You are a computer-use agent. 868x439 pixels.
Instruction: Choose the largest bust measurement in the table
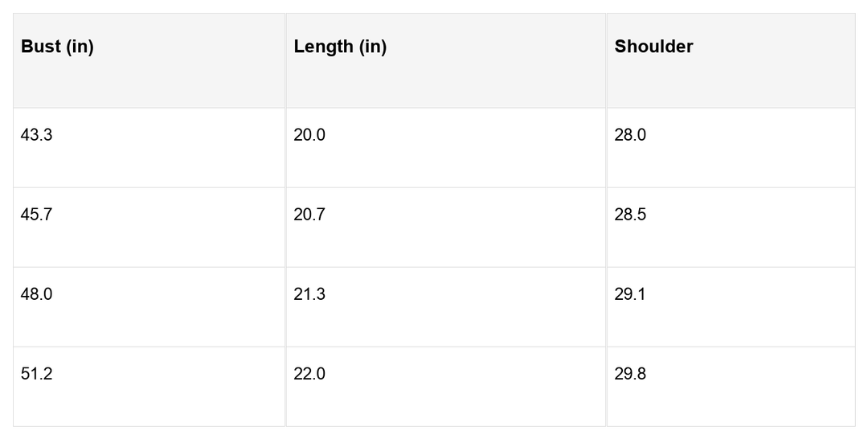(x=37, y=374)
